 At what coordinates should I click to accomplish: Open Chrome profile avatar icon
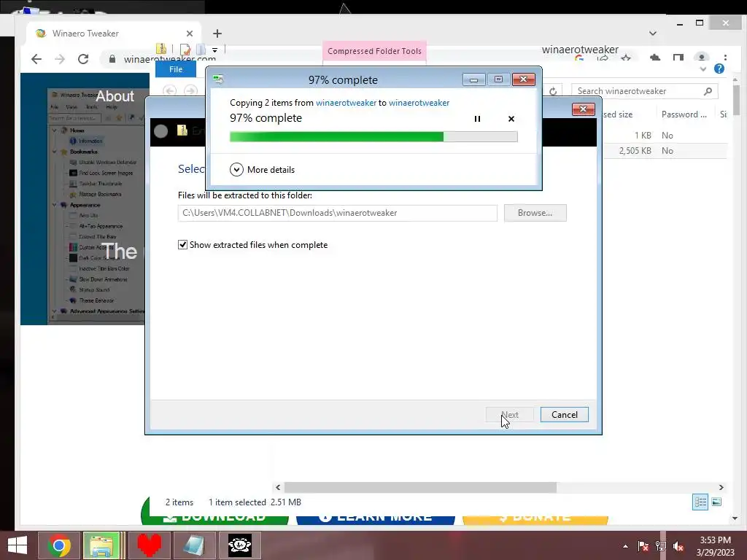tap(701, 57)
